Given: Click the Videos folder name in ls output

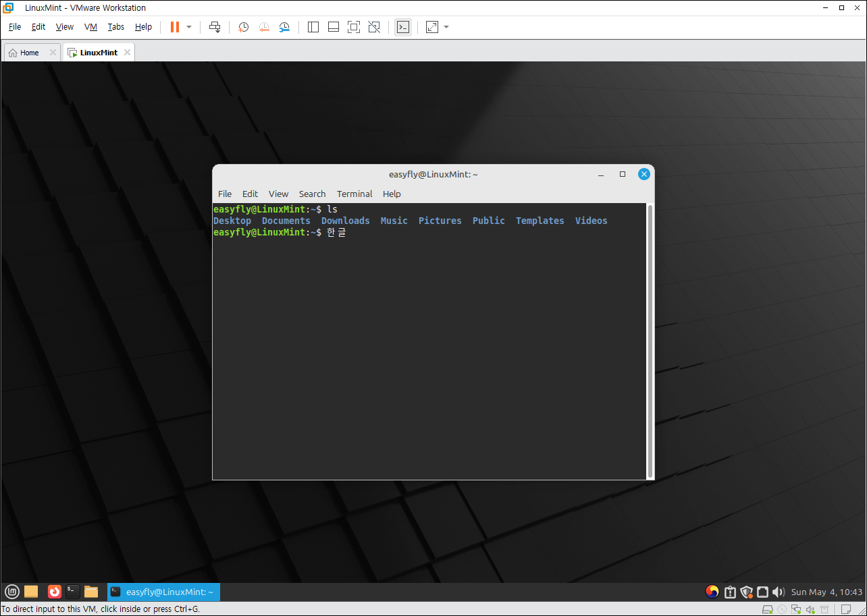Looking at the screenshot, I should [x=592, y=221].
